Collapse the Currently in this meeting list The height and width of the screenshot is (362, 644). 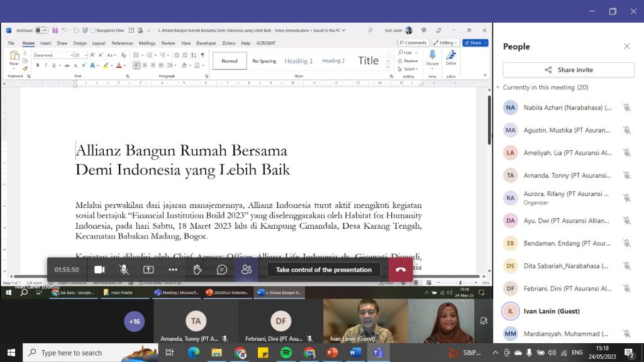[498, 87]
